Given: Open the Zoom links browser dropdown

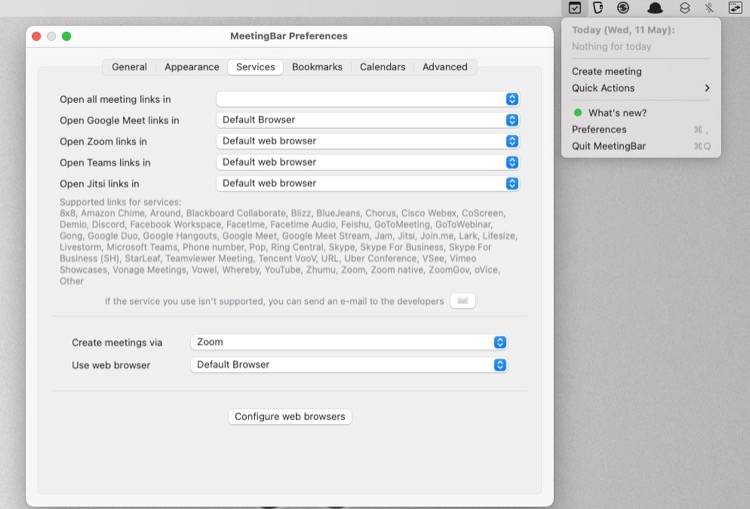Looking at the screenshot, I should pos(367,141).
